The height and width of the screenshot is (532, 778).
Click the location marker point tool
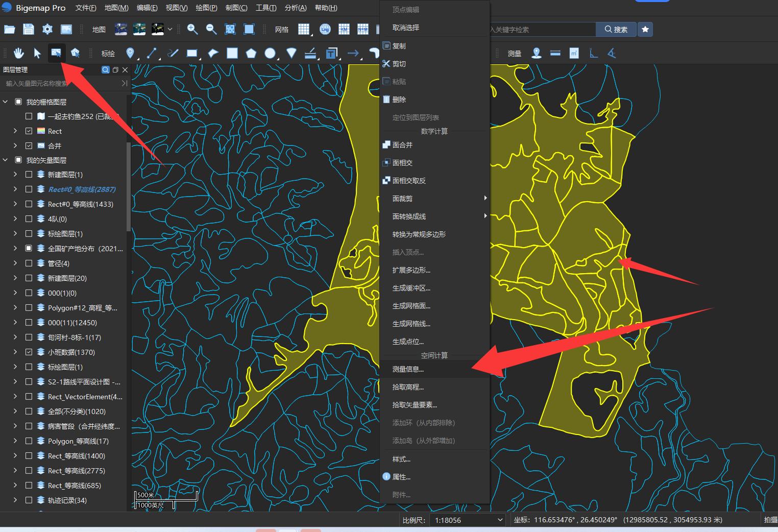tap(130, 53)
